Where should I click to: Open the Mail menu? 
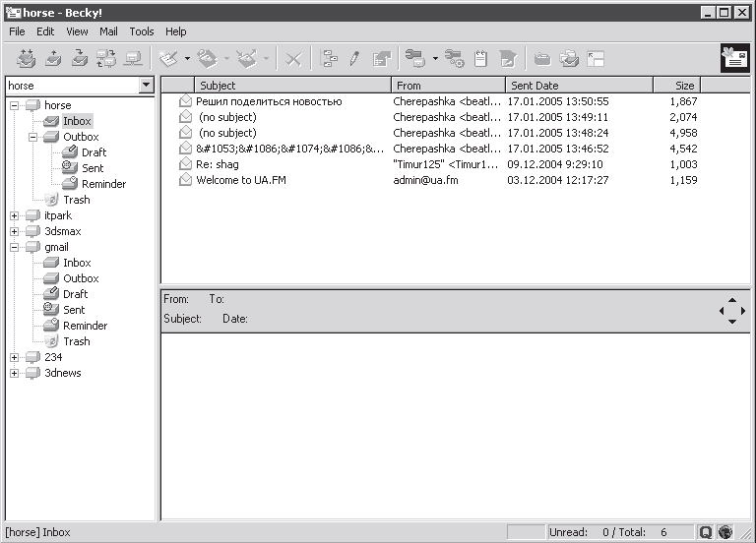point(108,31)
